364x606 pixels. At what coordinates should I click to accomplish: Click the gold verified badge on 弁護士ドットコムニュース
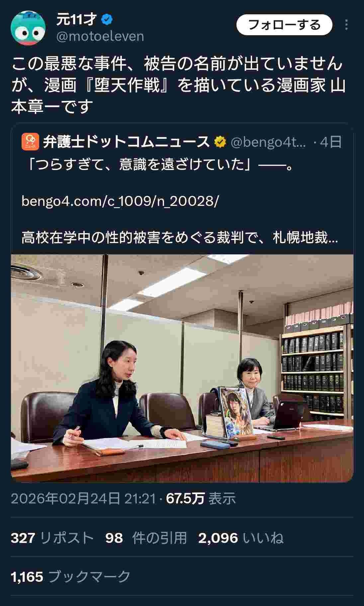pyautogui.click(x=220, y=142)
